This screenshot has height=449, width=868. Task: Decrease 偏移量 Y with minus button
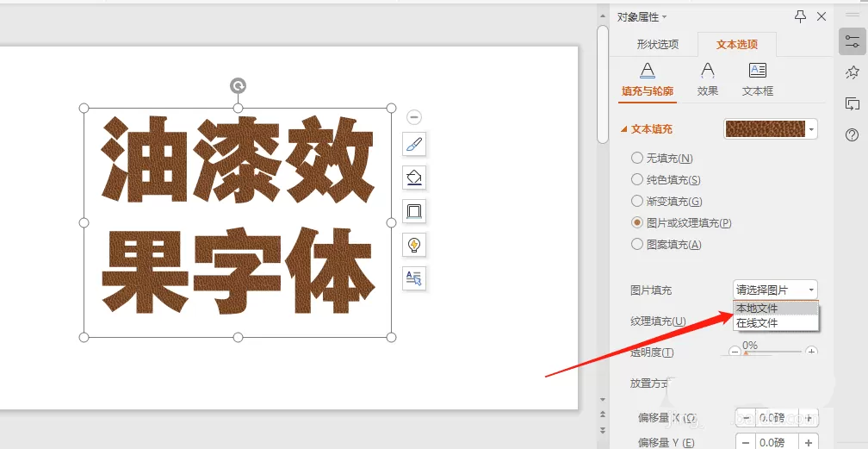point(746,442)
